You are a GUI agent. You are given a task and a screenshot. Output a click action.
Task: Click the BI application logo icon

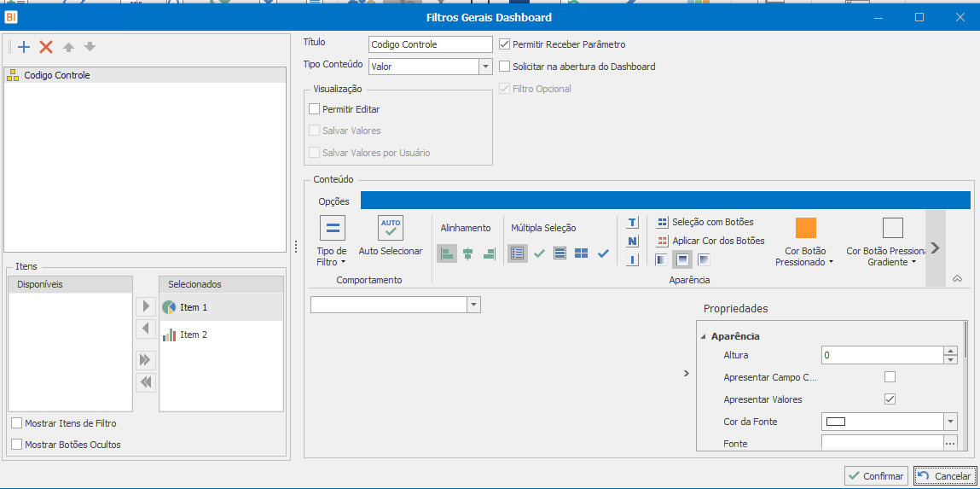pyautogui.click(x=10, y=17)
